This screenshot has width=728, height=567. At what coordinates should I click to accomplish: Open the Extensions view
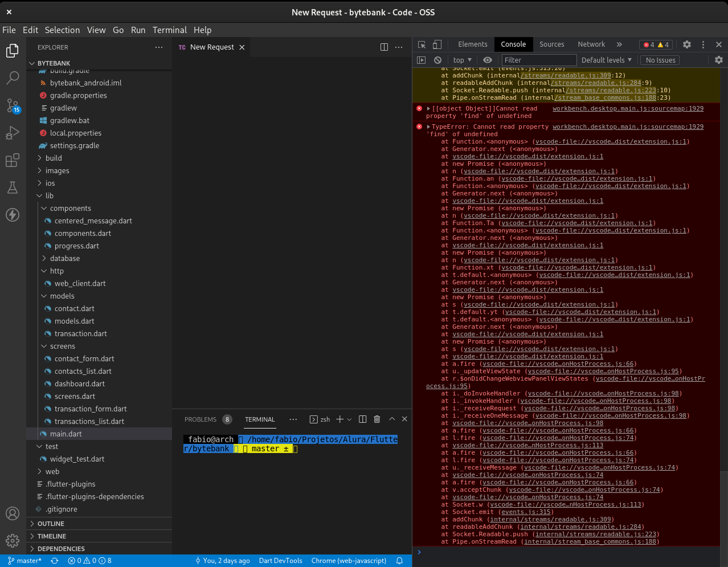(13, 161)
